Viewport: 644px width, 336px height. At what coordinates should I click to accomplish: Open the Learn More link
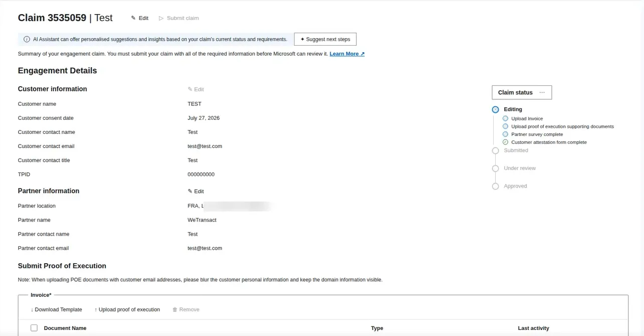pyautogui.click(x=347, y=54)
